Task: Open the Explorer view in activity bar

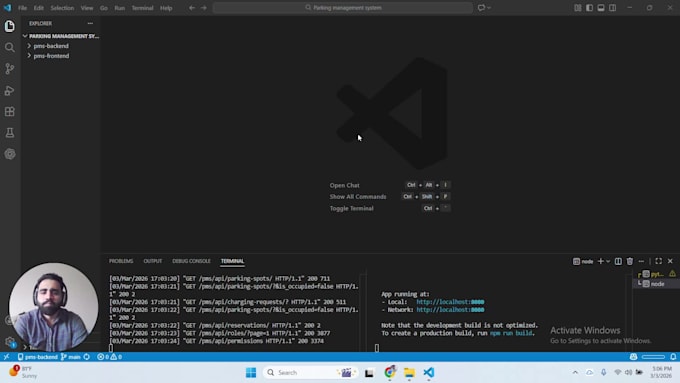Action: (10, 26)
